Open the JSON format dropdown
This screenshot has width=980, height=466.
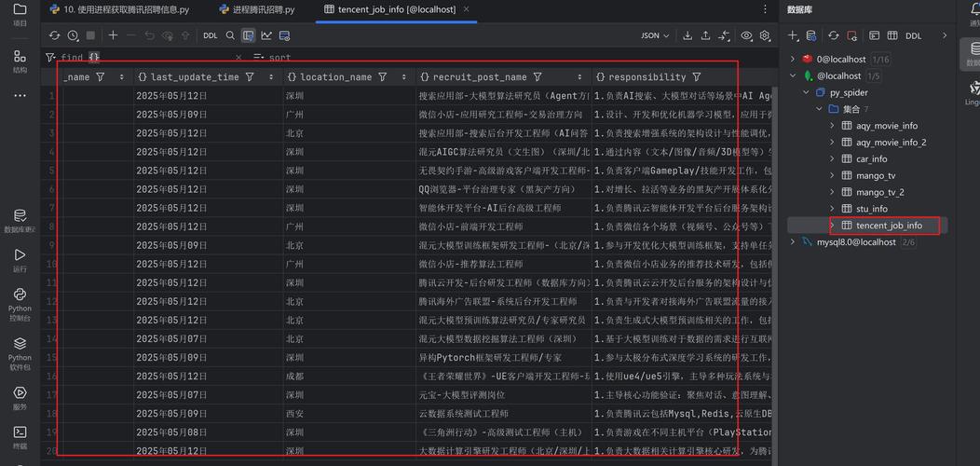pos(655,35)
